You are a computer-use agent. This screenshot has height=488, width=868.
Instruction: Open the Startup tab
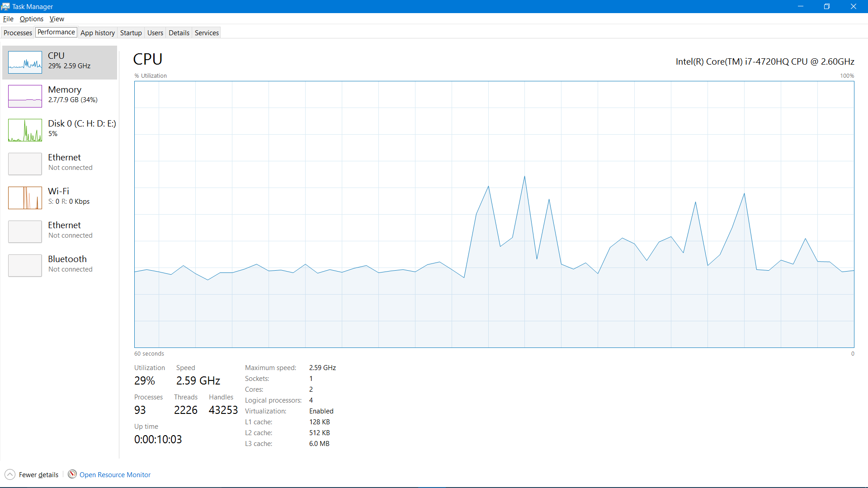131,33
